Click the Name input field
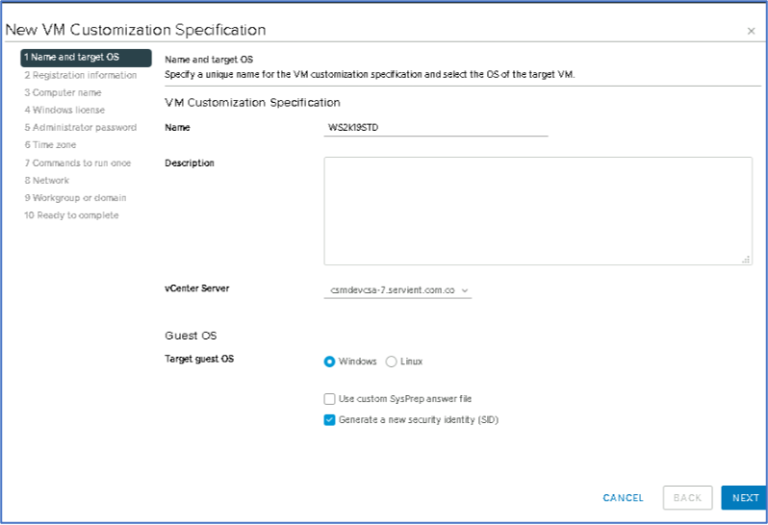The height and width of the screenshot is (525, 768). coord(436,128)
